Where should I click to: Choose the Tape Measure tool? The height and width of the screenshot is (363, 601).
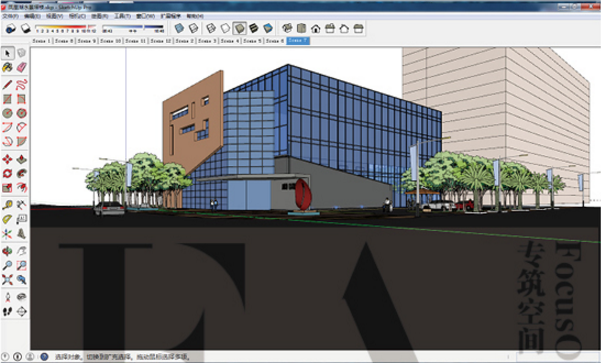(x=7, y=205)
